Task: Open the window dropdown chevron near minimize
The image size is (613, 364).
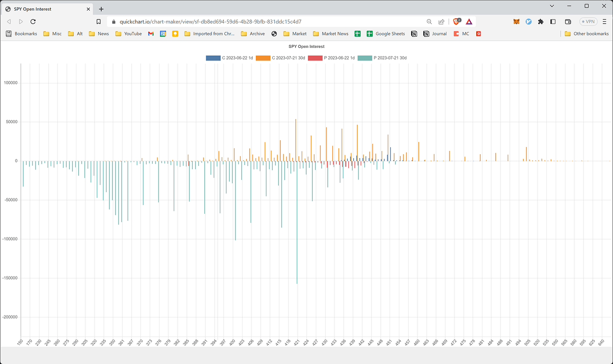Action: (x=552, y=6)
